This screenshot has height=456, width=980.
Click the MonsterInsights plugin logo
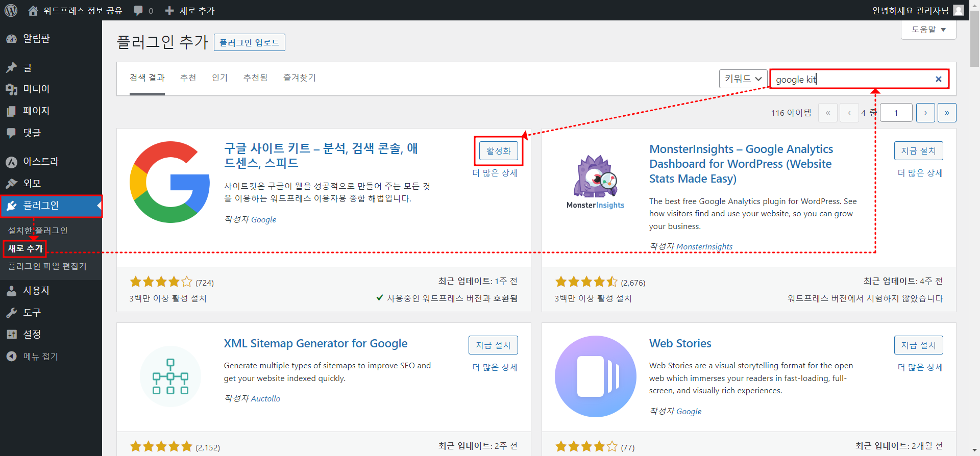595,182
